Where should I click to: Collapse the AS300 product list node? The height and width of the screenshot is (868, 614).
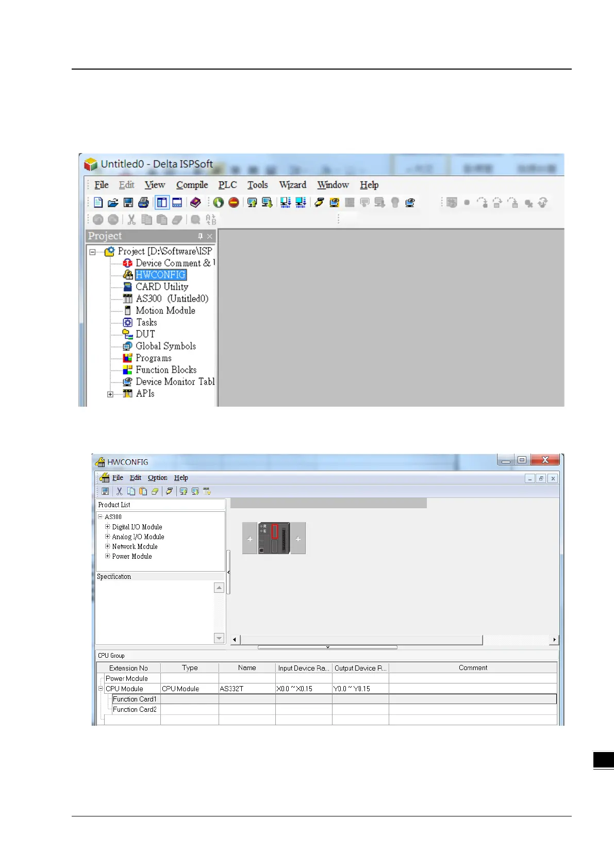pyautogui.click(x=100, y=516)
